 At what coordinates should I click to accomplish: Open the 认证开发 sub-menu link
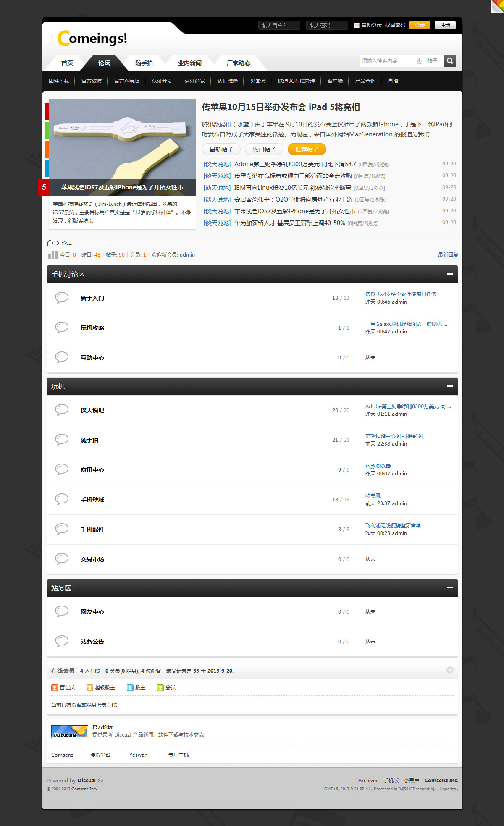(x=162, y=81)
